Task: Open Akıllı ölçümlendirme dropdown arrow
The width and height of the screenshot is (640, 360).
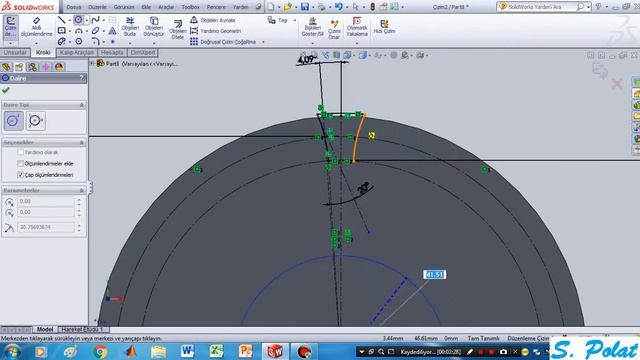Action: [36, 42]
